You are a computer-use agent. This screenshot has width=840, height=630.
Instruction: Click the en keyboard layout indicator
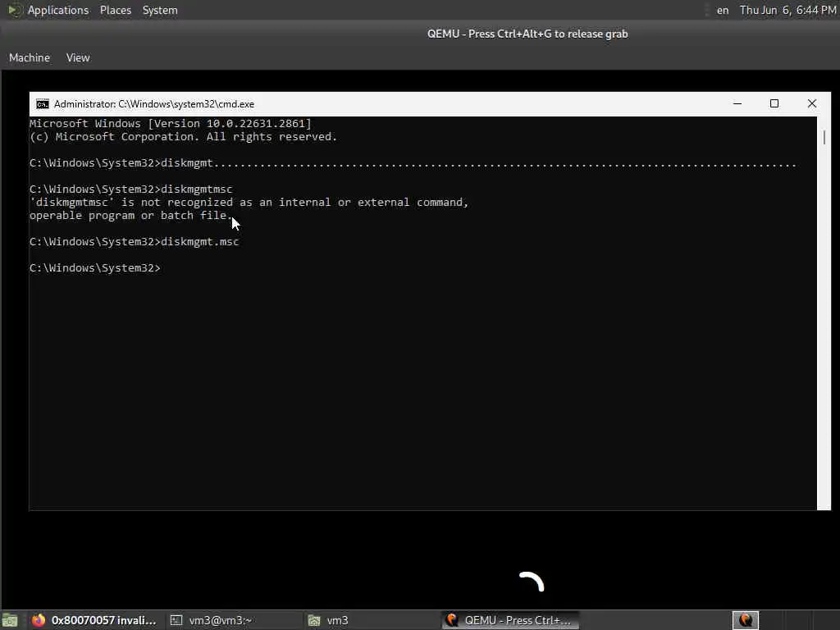[722, 10]
